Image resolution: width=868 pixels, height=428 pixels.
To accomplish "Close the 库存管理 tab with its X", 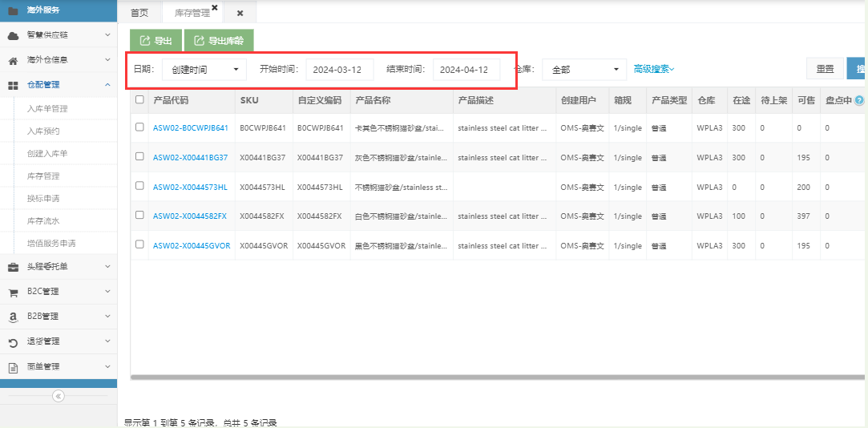I will click(215, 7).
